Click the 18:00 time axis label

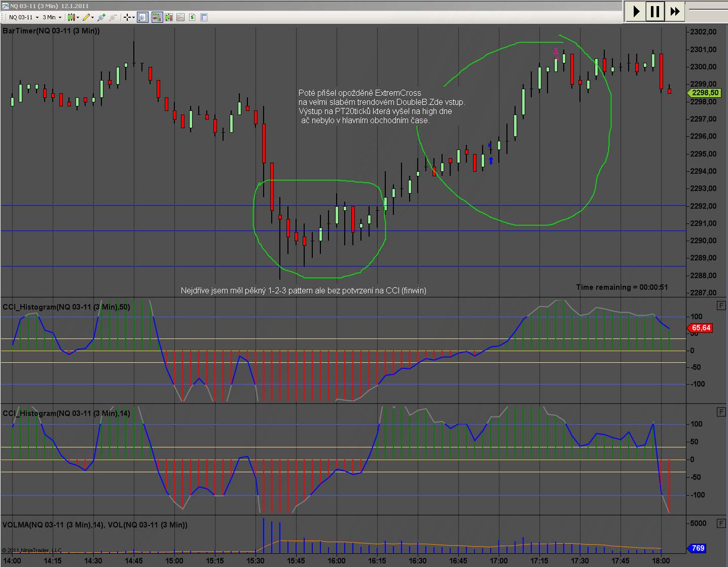coord(661,561)
